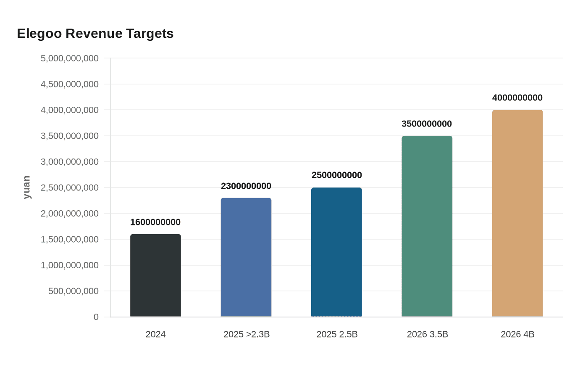Screen dimensions: 588x370
Task: Click the 2300000000 data label
Action: coord(246,186)
